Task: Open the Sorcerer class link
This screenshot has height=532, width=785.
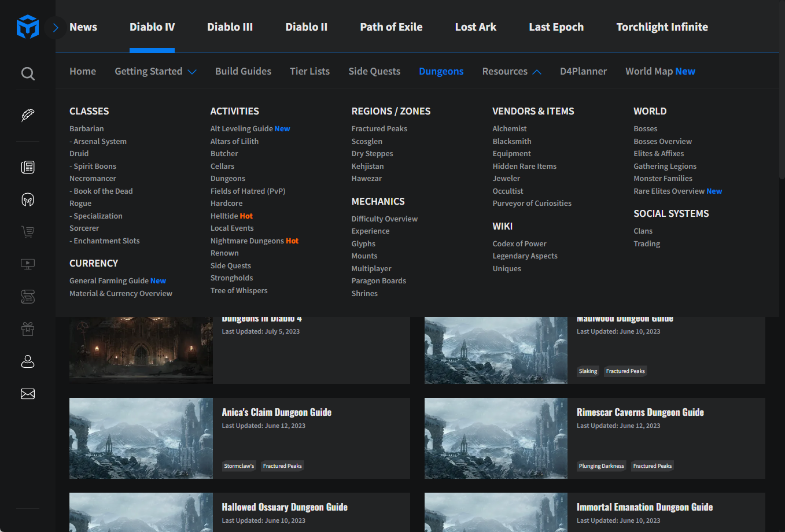Action: coord(84,228)
